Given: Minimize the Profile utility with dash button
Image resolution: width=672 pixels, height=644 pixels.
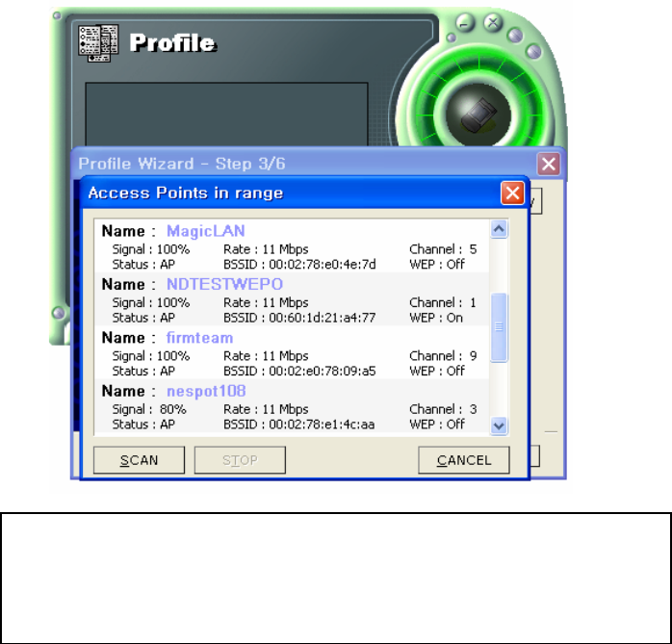Looking at the screenshot, I should point(464,23).
